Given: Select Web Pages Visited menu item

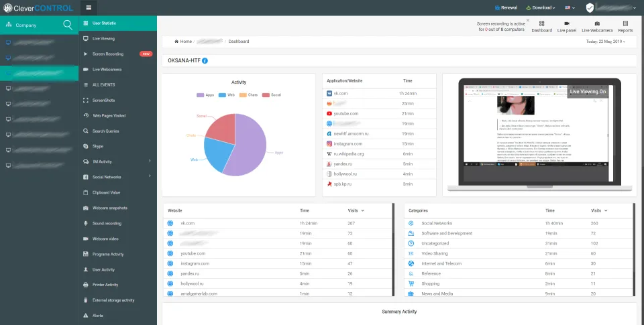Looking at the screenshot, I should (x=109, y=115).
